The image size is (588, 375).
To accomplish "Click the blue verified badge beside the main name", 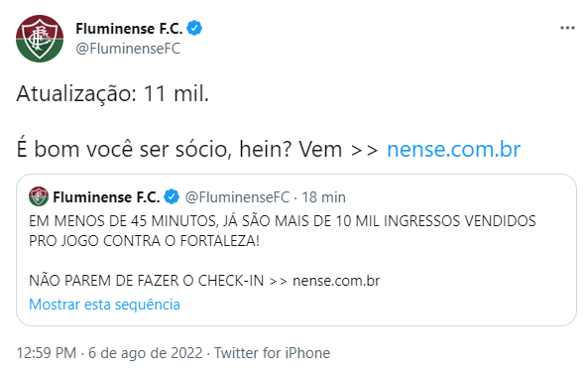I will [x=194, y=28].
